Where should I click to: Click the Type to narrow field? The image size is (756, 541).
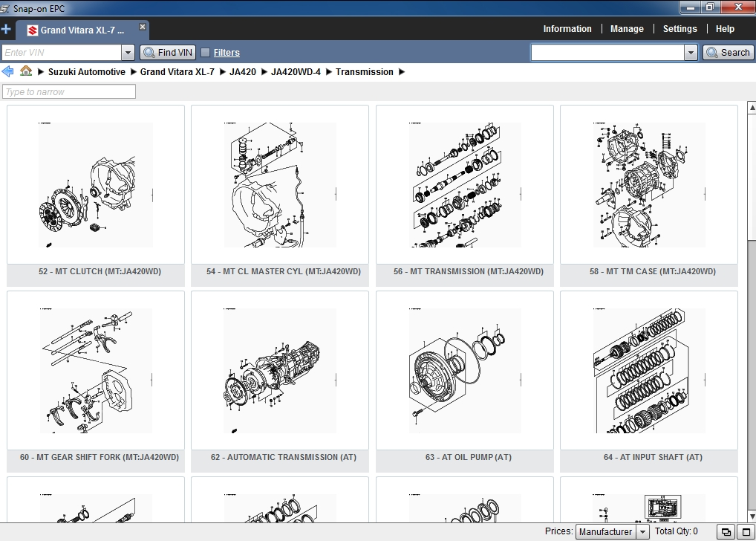point(69,91)
